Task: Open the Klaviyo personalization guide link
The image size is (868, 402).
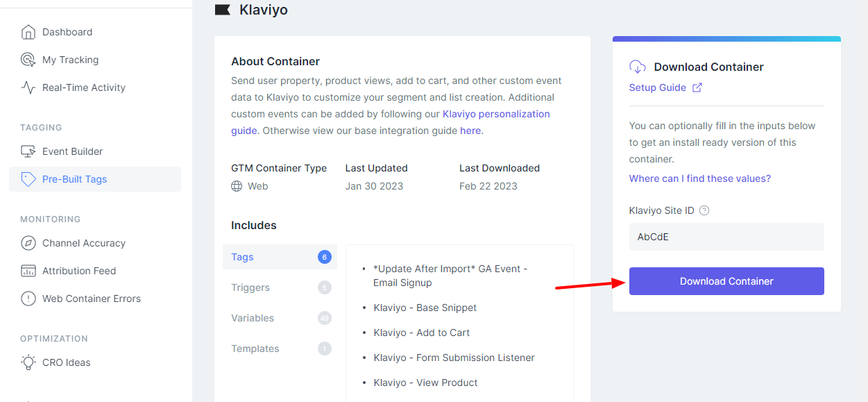Action: point(496,114)
